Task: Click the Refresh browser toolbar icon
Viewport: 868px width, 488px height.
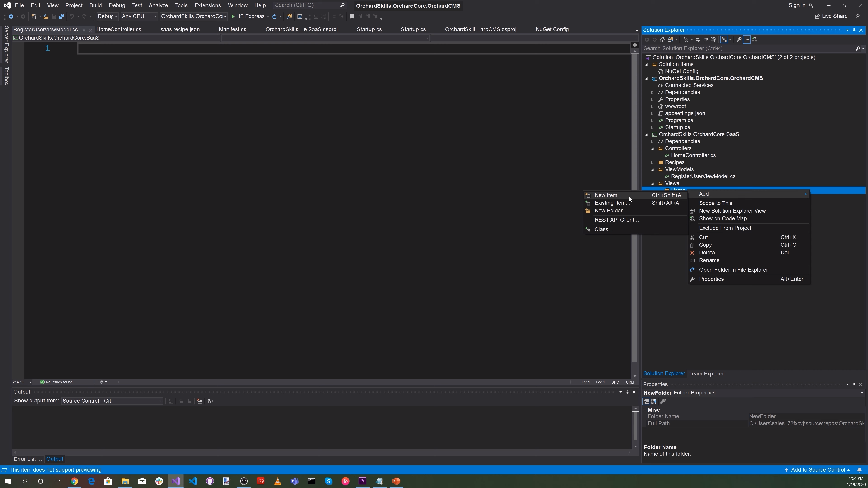Action: (x=274, y=16)
